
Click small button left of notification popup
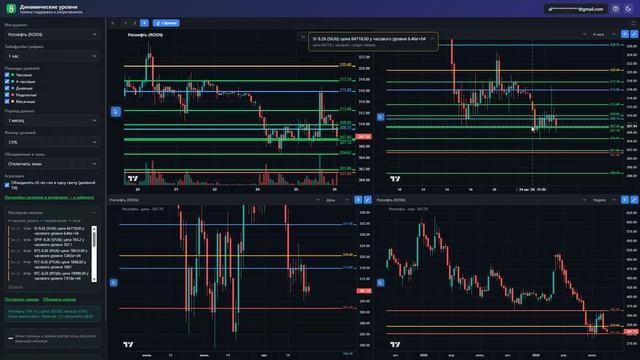click(303, 37)
